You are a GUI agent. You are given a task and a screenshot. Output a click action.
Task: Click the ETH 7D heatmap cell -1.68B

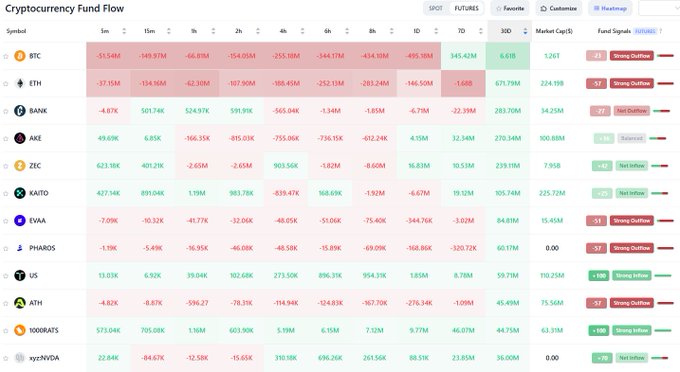pos(463,83)
